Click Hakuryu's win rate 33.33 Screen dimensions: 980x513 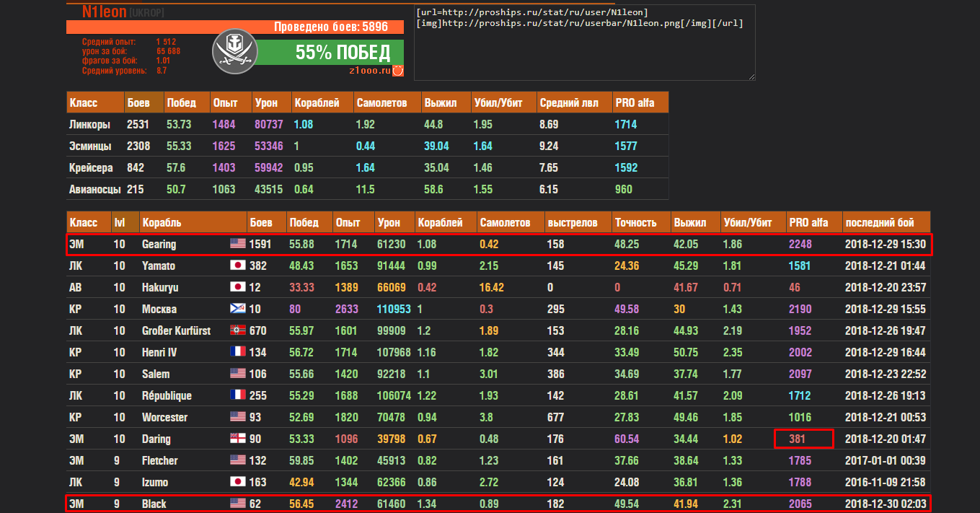pos(301,287)
